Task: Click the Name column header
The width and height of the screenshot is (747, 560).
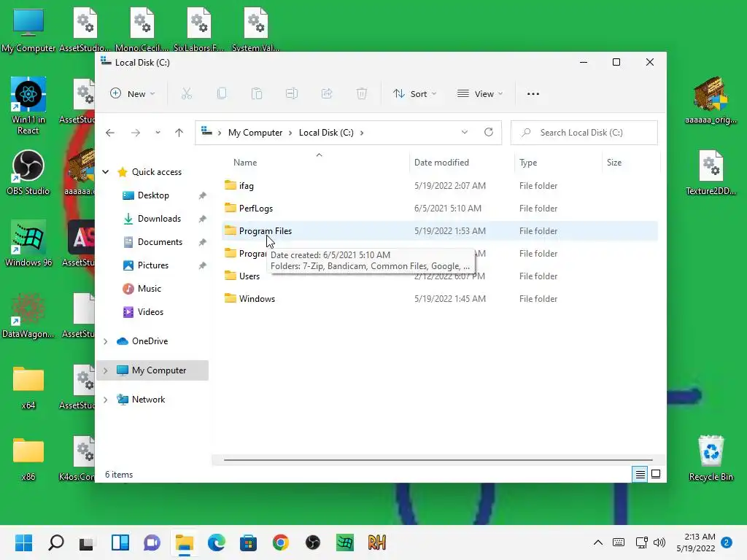Action: [x=245, y=163]
